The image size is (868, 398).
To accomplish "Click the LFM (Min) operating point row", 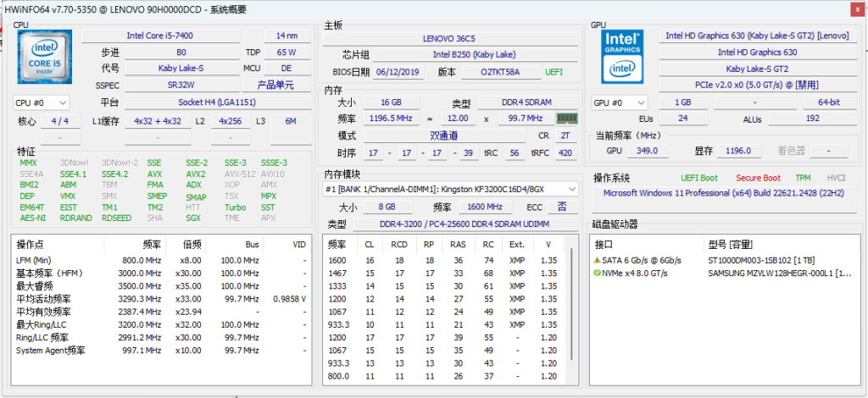I will pos(161,260).
